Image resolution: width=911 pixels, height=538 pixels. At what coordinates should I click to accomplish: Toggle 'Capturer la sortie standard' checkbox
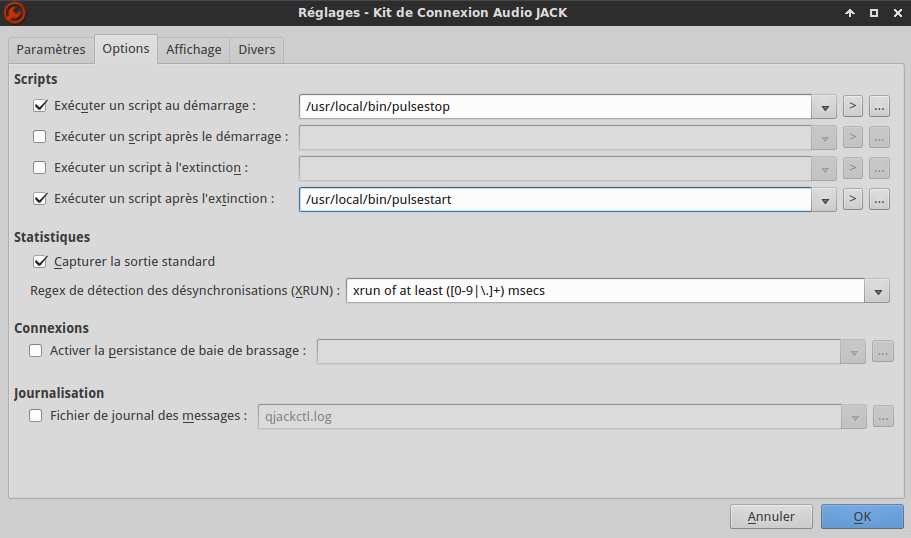pos(41,261)
